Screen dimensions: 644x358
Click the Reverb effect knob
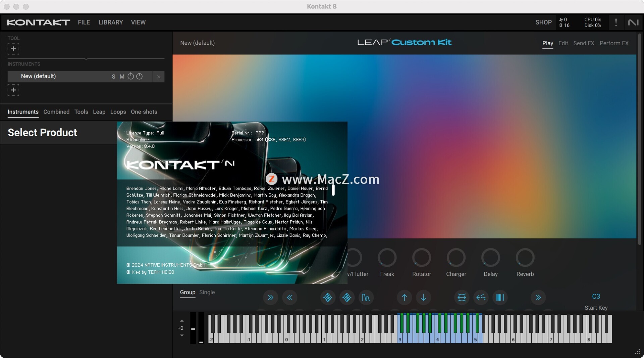(x=525, y=258)
